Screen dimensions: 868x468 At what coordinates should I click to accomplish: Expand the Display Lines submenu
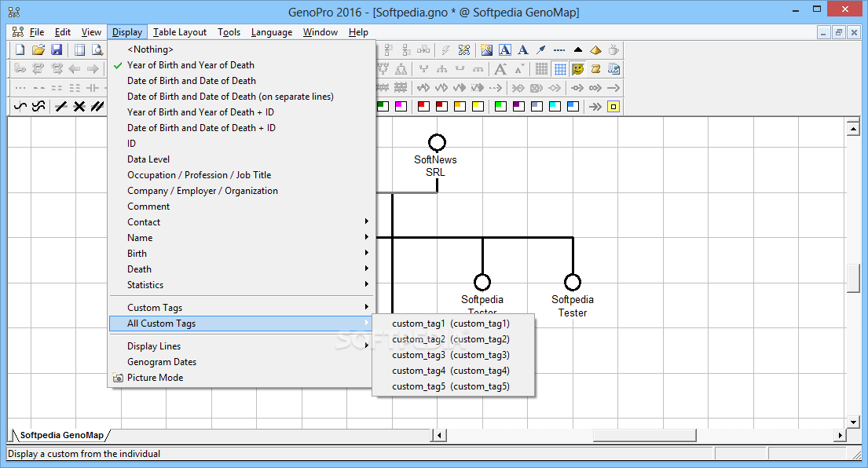point(242,346)
